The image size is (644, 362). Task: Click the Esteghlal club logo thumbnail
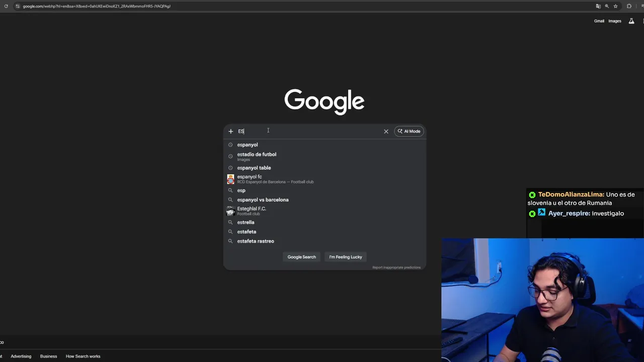click(230, 211)
